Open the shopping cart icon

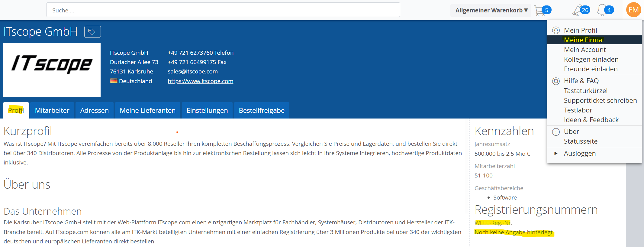[x=539, y=11]
